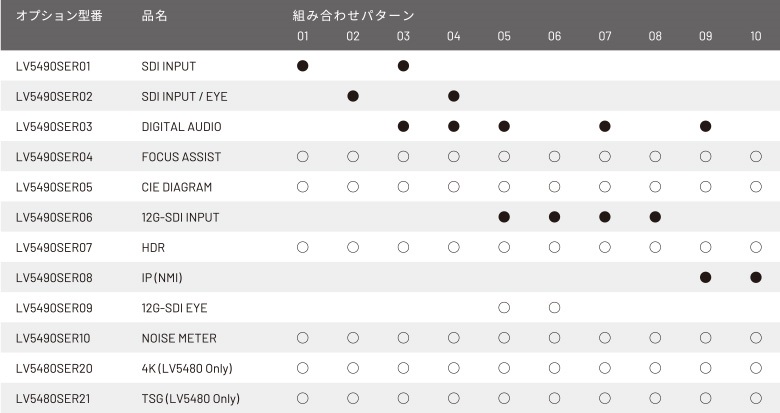Toggle TSG (LV5480 Only) circle in pattern 09
The image size is (780, 413).
coord(705,398)
